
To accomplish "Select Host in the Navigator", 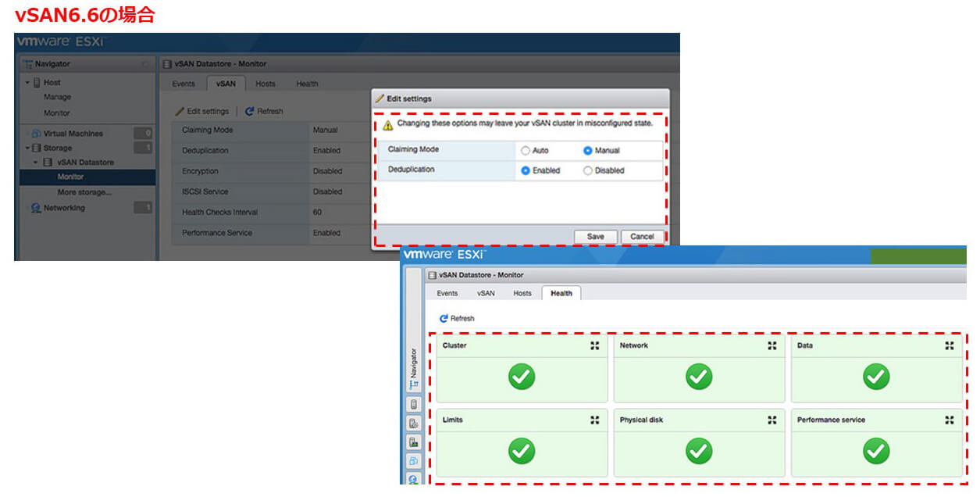I will pos(52,82).
